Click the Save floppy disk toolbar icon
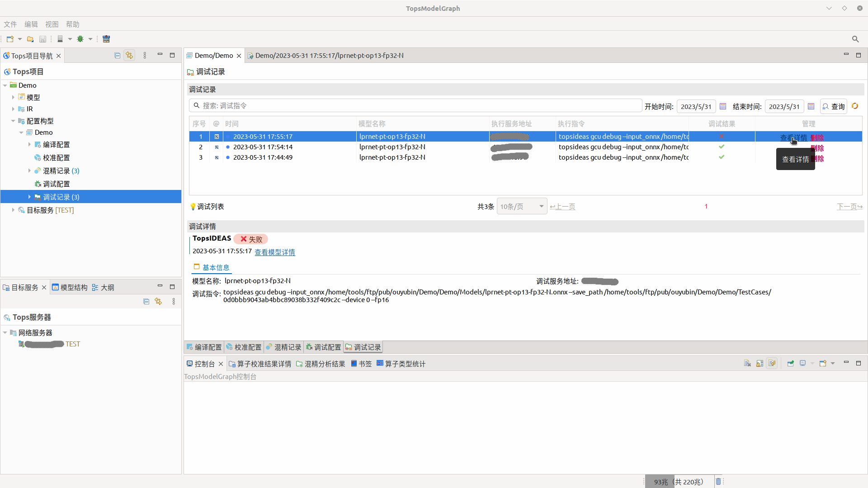The height and width of the screenshot is (488, 868). click(42, 39)
